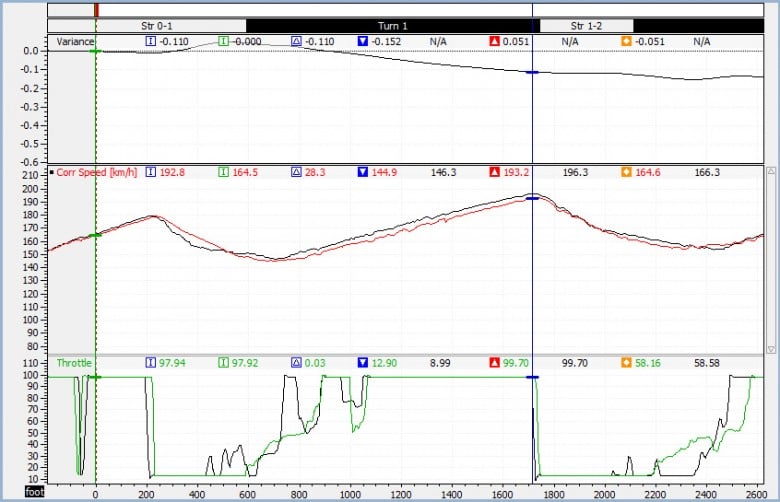Click the 97.94 throttle cursor value

click(x=172, y=363)
